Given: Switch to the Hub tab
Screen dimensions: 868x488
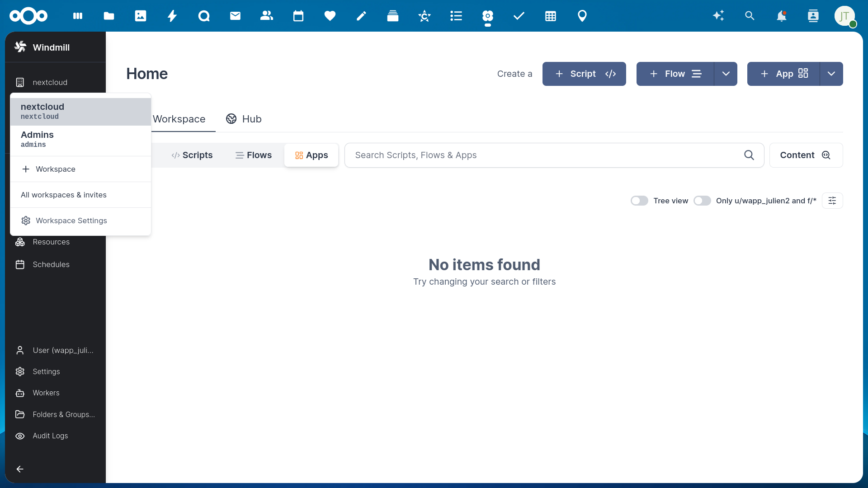Looking at the screenshot, I should click(x=244, y=119).
